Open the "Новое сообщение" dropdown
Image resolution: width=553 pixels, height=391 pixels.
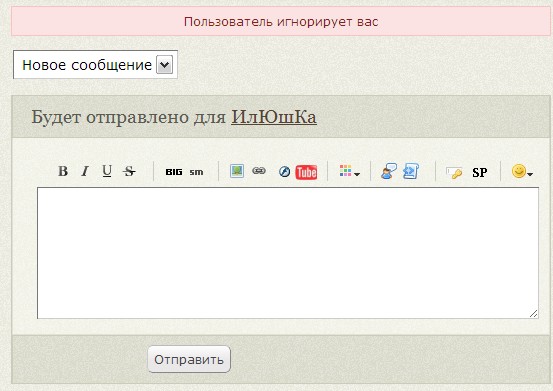click(x=95, y=65)
